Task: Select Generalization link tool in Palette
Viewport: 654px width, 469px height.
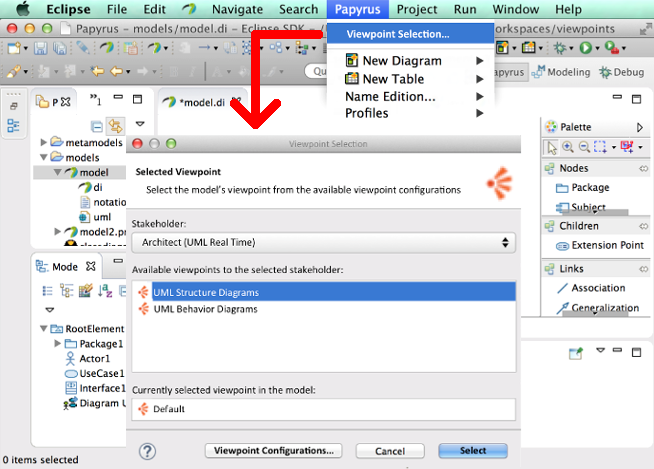Action: [598, 308]
